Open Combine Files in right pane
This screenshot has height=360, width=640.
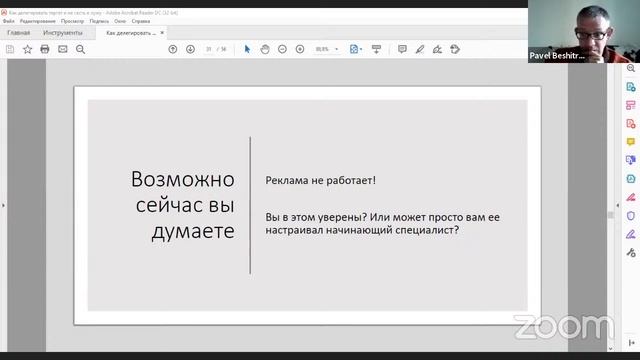(x=631, y=160)
